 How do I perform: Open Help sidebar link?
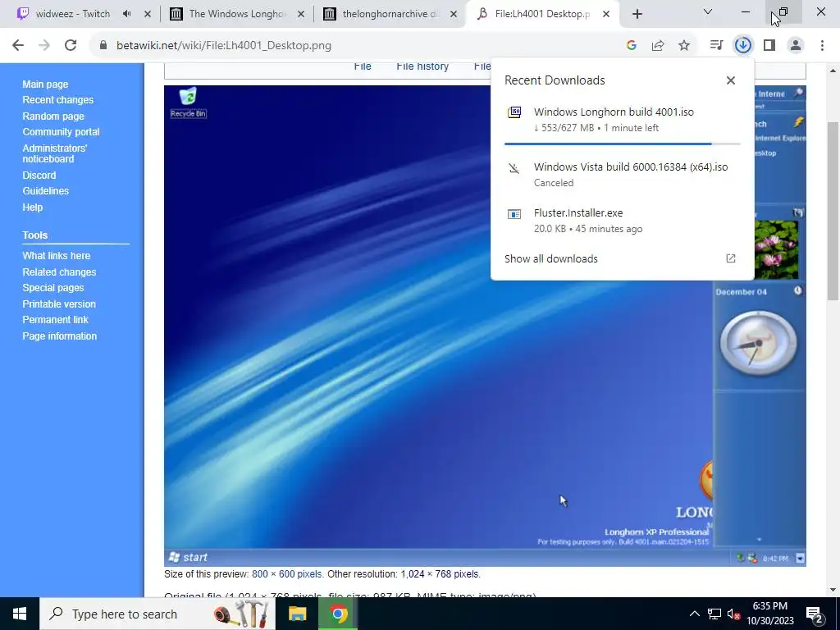coord(33,208)
